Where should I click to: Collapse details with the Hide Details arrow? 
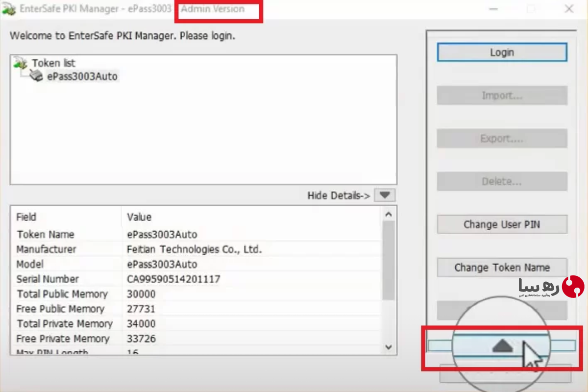tap(385, 195)
